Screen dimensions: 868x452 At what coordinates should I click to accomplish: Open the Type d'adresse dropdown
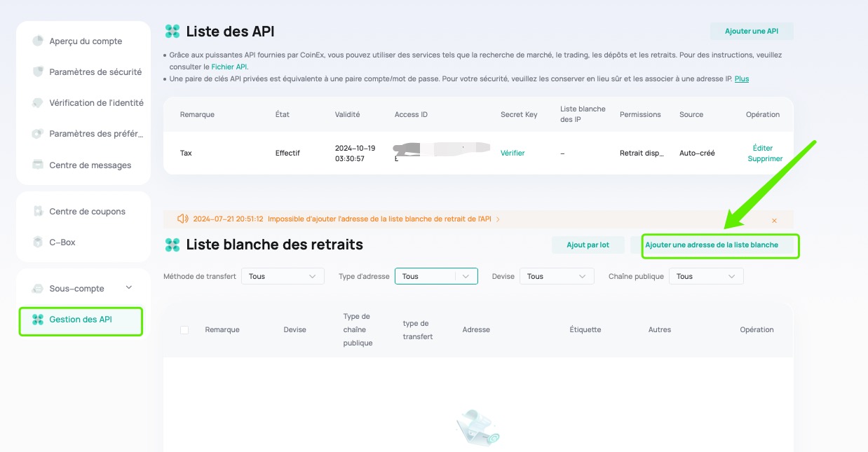(435, 276)
